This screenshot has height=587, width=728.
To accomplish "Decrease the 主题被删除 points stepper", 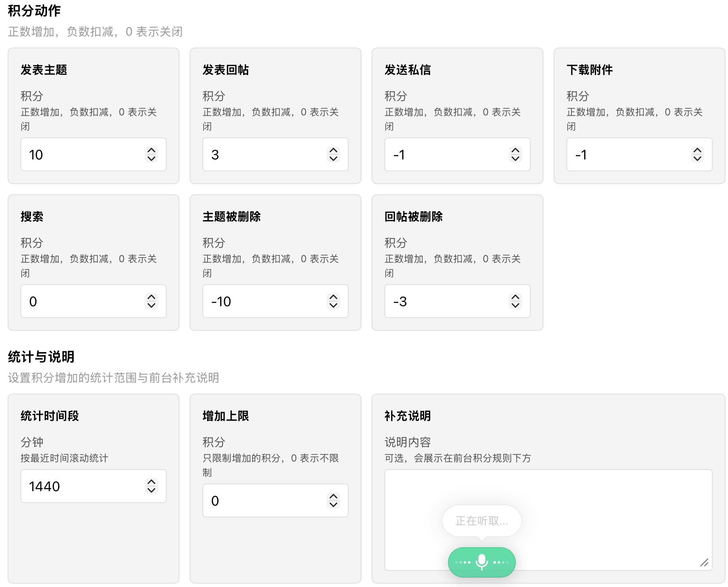I will [x=333, y=305].
